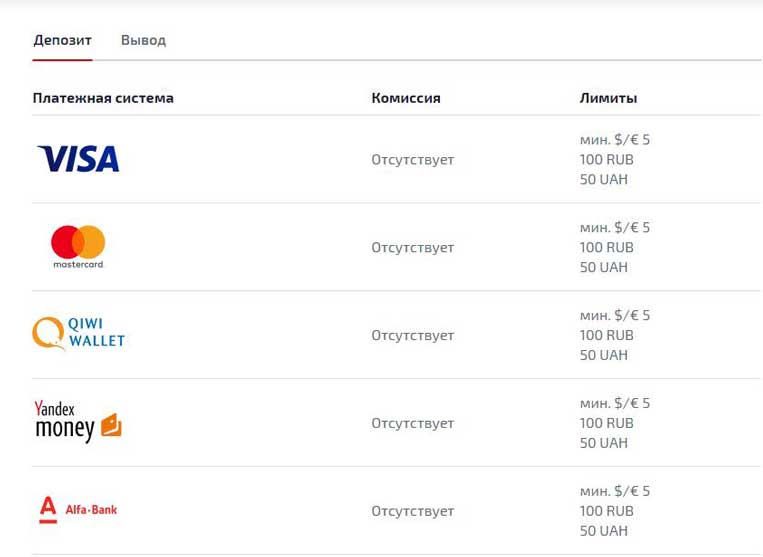Click the Комиссия column header
Viewport: 763px width, 557px height.
point(406,98)
